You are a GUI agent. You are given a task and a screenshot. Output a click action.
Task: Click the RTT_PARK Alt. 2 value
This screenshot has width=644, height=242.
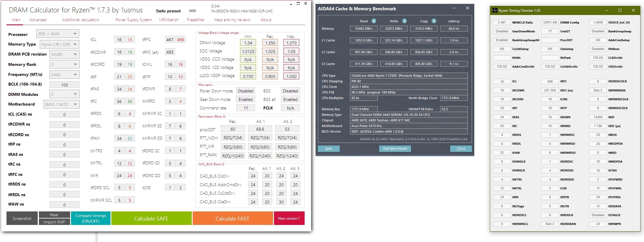(287, 156)
